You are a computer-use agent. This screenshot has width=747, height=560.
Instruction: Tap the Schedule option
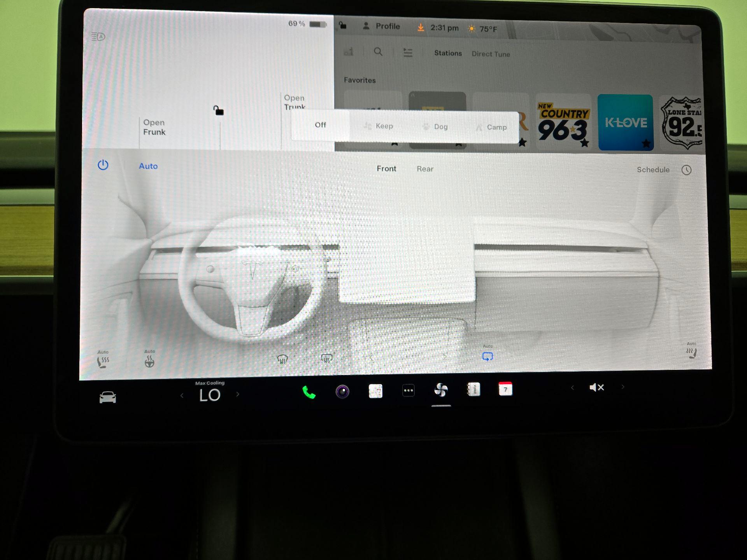click(x=653, y=170)
